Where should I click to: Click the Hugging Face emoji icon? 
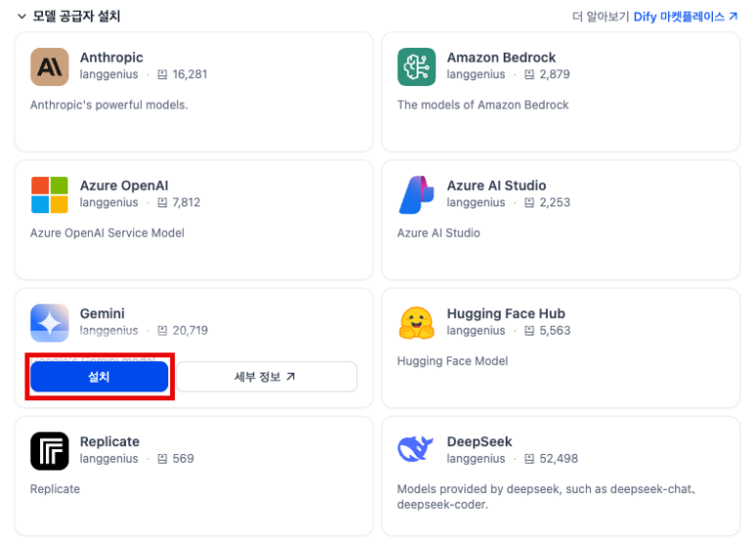click(x=417, y=323)
